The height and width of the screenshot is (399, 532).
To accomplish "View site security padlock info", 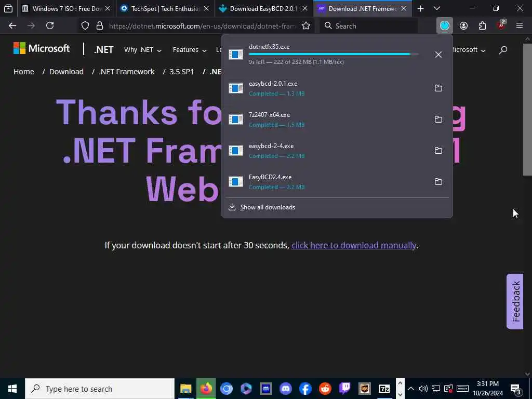I will [99, 26].
